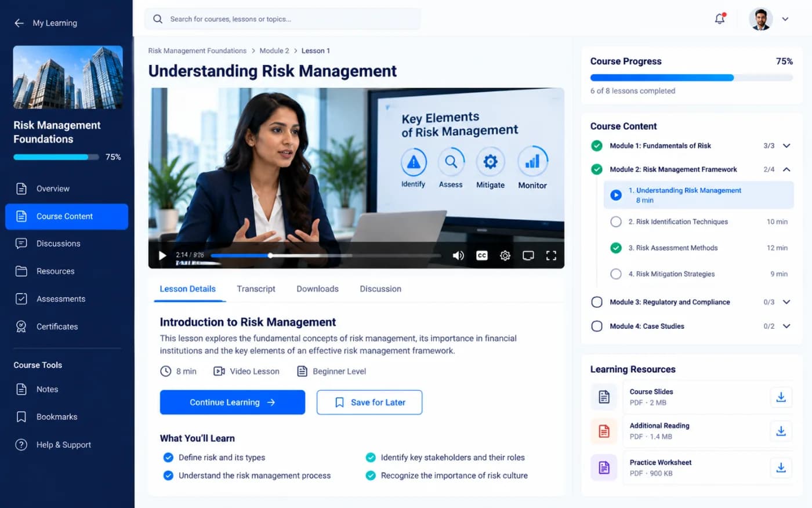
Task: Click the Risk Management Foundations breadcrumb
Action: pyautogui.click(x=197, y=51)
